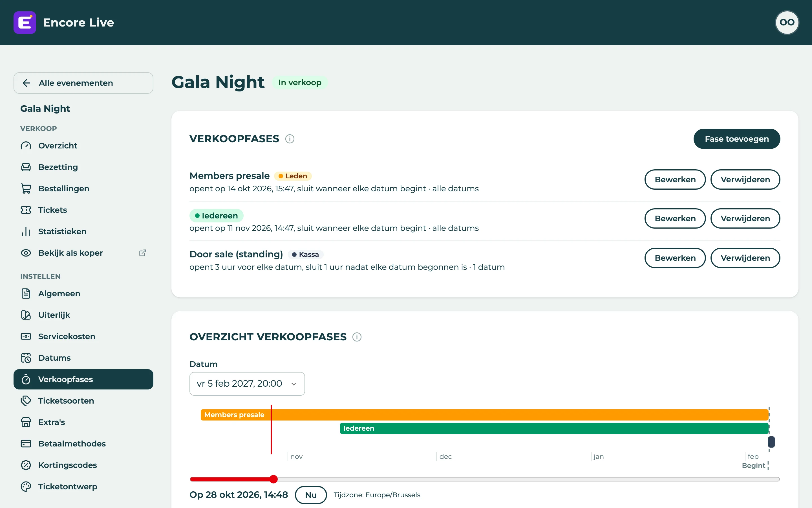Select the active Verkoopfases menu item
This screenshot has height=508, width=812.
pyautogui.click(x=83, y=379)
